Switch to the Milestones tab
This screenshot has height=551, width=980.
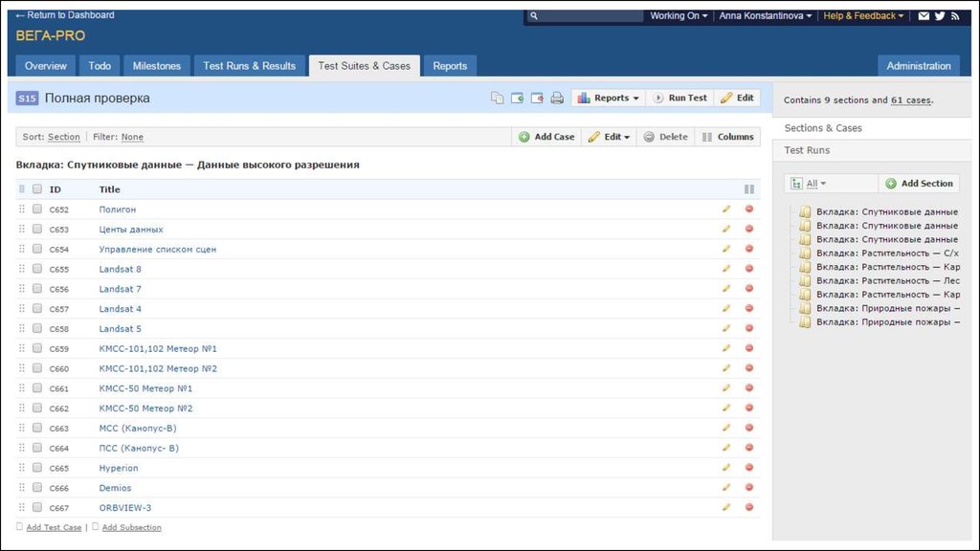157,66
